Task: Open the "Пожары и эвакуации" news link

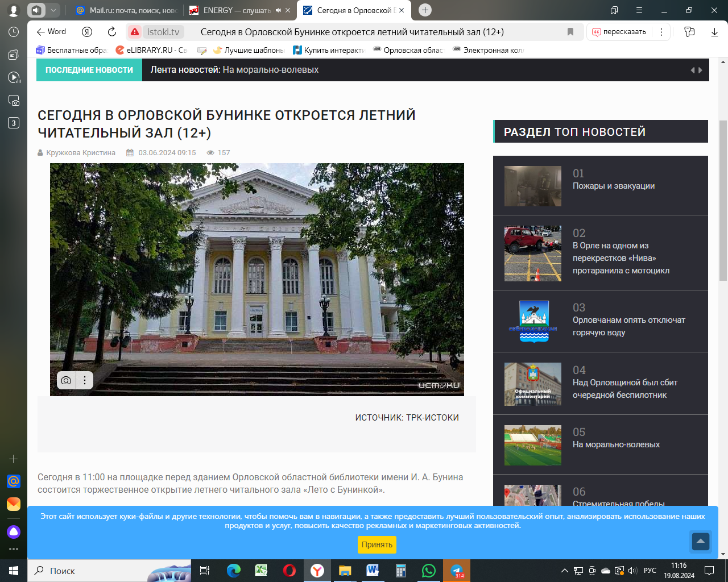Action: 613,186
